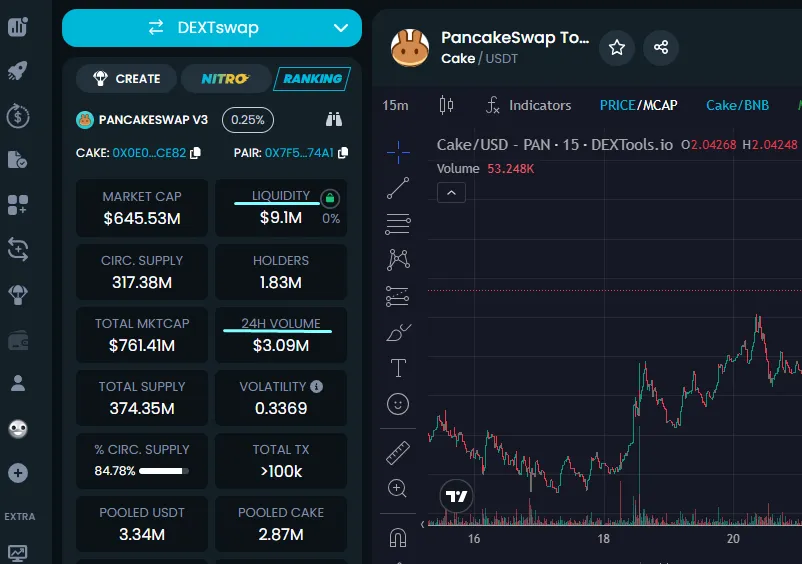Select the pattern drawing tool

[x=398, y=260]
